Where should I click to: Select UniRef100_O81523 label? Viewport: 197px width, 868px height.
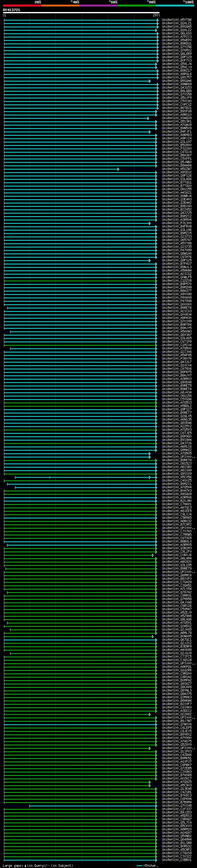coord(177,464)
